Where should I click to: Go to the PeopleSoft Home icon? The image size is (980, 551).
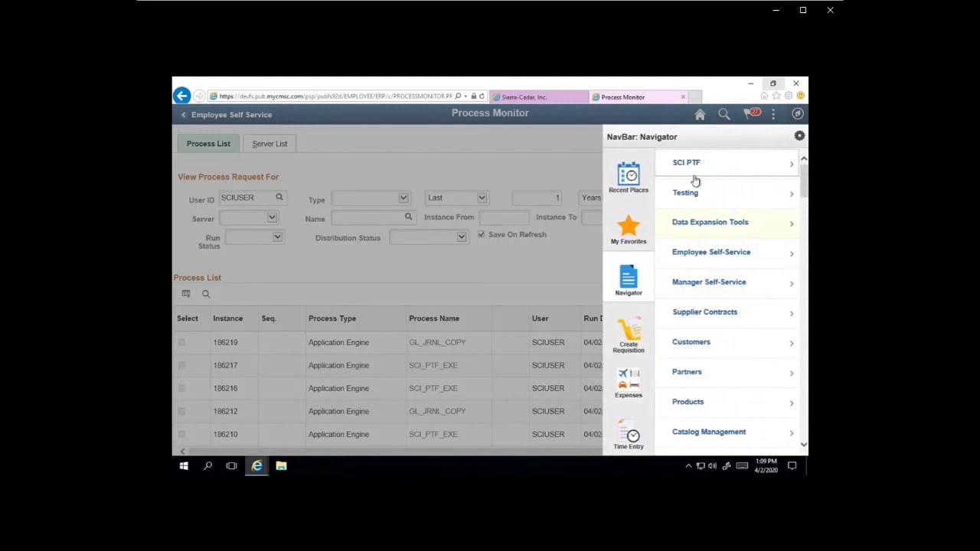click(700, 114)
